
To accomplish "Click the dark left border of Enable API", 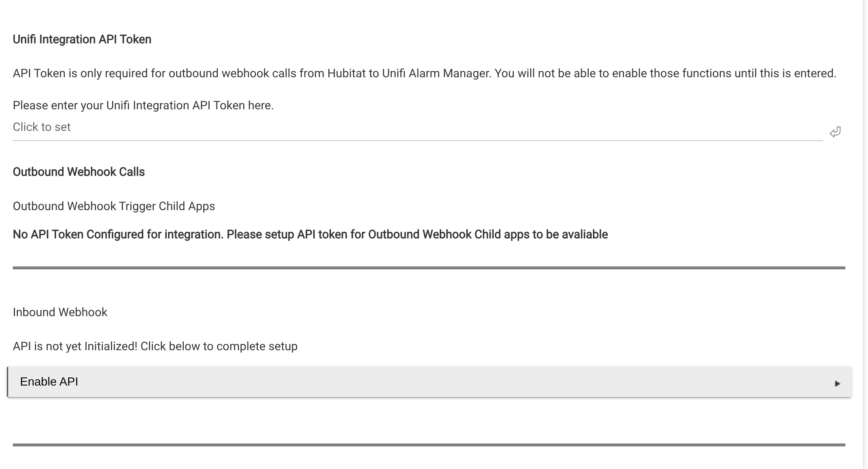I will (x=8, y=382).
